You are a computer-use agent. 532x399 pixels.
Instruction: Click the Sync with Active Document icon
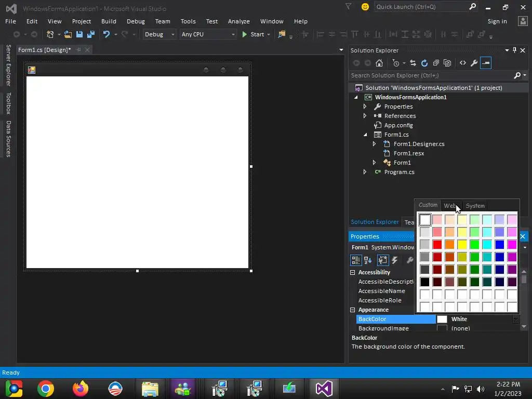click(x=413, y=63)
